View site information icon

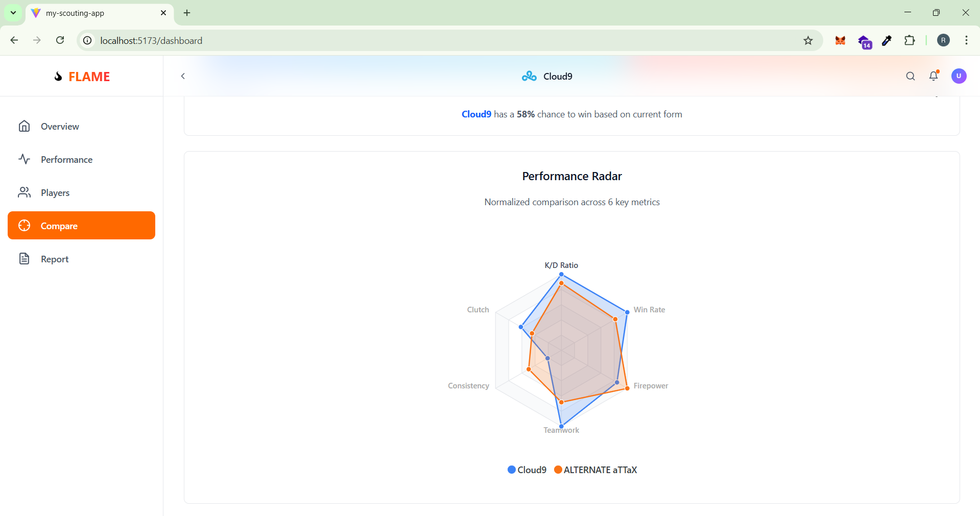(88, 40)
